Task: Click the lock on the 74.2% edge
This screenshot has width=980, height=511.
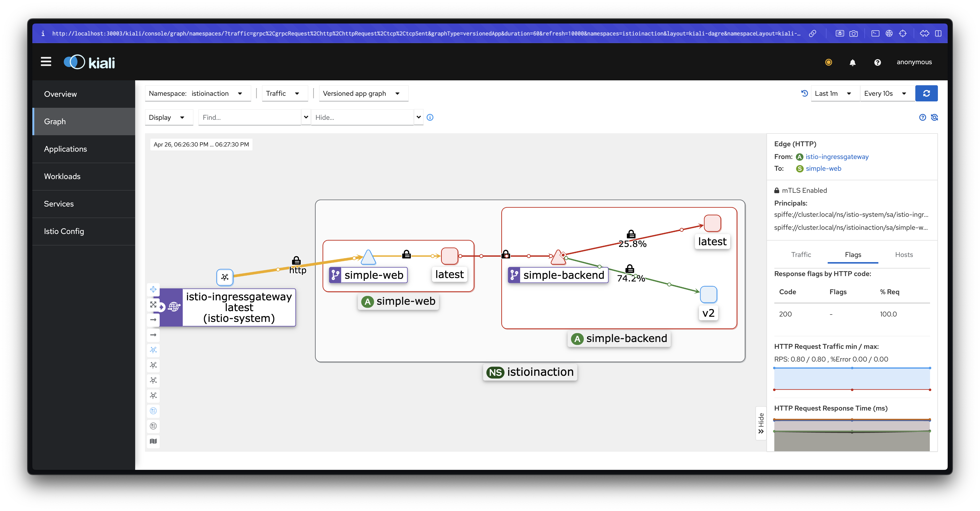Action: pyautogui.click(x=630, y=269)
